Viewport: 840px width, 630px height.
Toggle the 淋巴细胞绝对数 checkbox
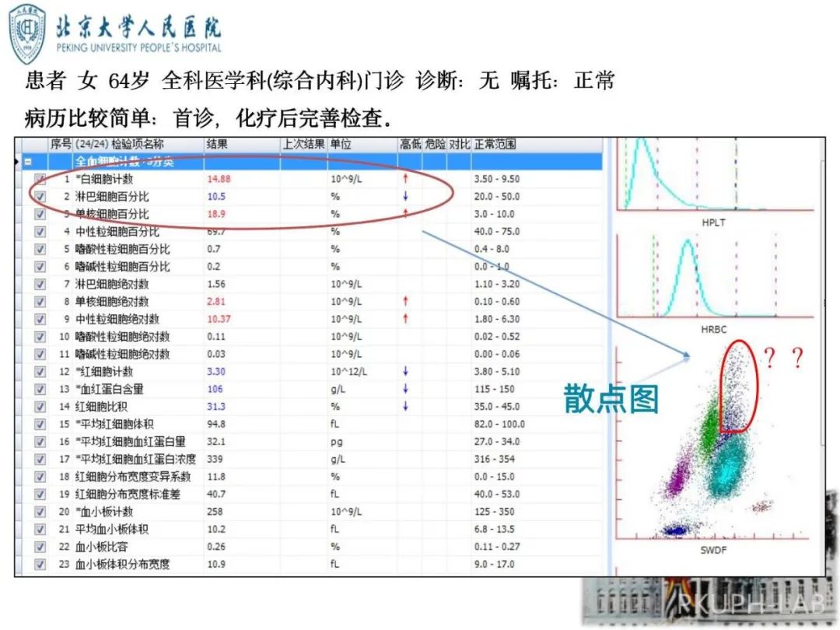pyautogui.click(x=40, y=284)
